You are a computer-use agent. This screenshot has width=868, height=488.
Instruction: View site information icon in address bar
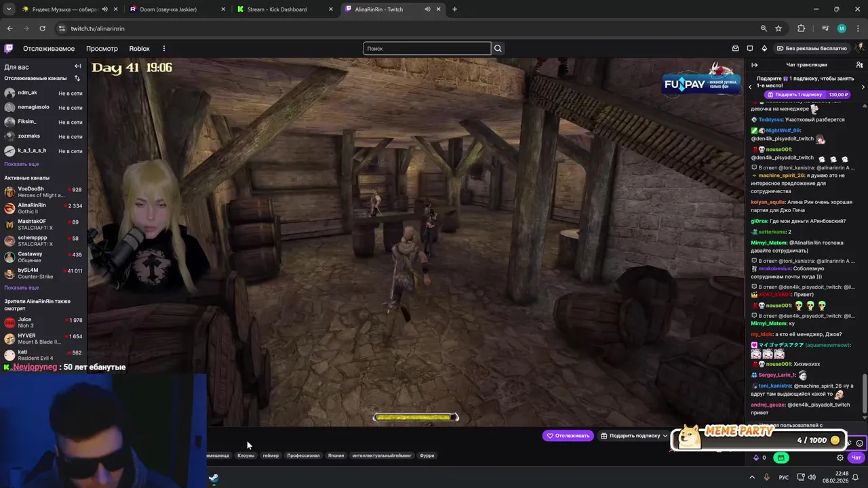(x=62, y=28)
